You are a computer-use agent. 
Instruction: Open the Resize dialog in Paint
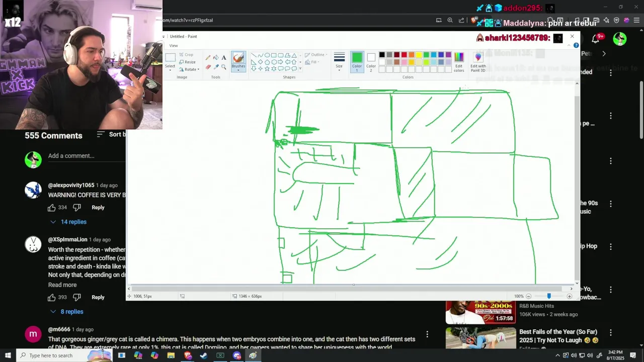[187, 62]
